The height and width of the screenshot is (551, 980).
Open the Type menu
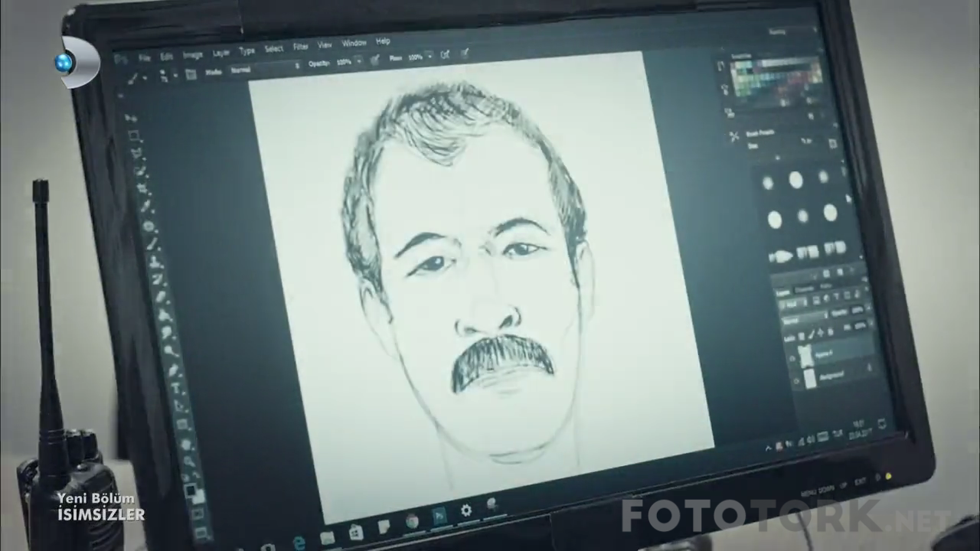[247, 51]
